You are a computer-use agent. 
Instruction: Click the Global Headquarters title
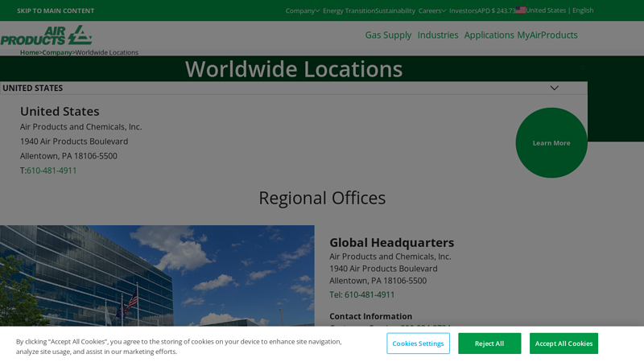[x=392, y=243]
